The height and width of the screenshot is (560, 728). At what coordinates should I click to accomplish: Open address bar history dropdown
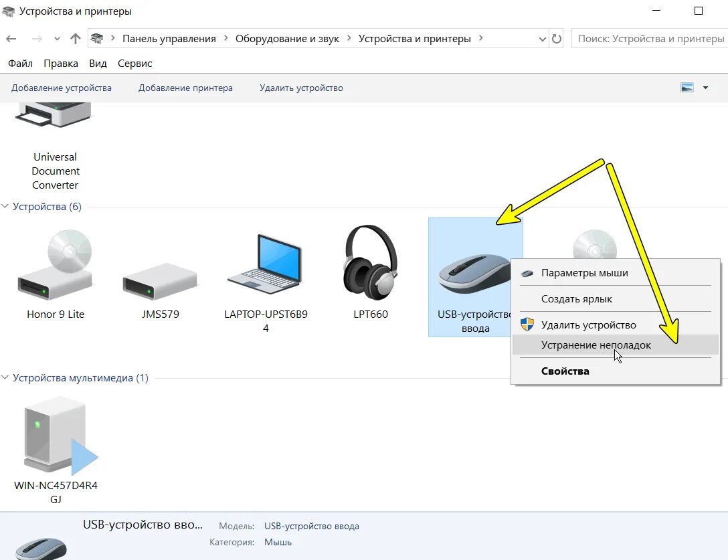(x=542, y=39)
